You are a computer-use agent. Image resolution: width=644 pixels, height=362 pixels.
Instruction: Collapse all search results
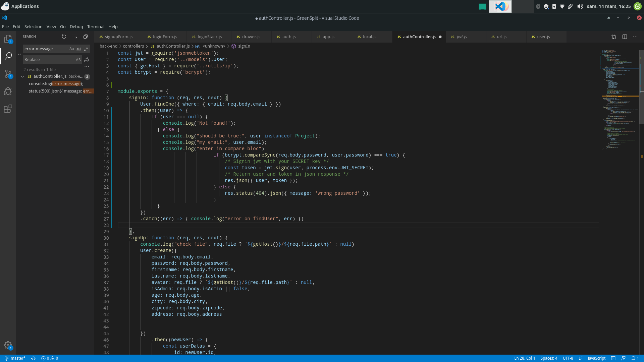coord(86,37)
